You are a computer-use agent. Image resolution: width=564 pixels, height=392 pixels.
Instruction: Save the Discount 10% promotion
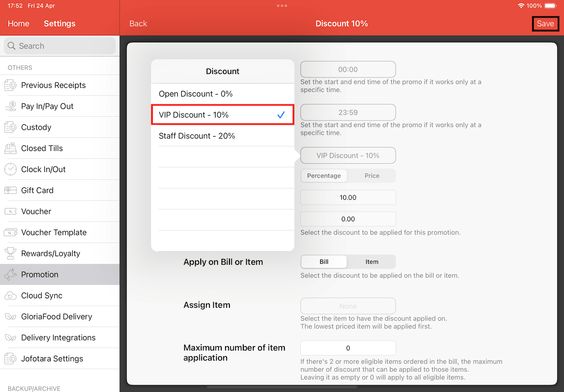545,24
